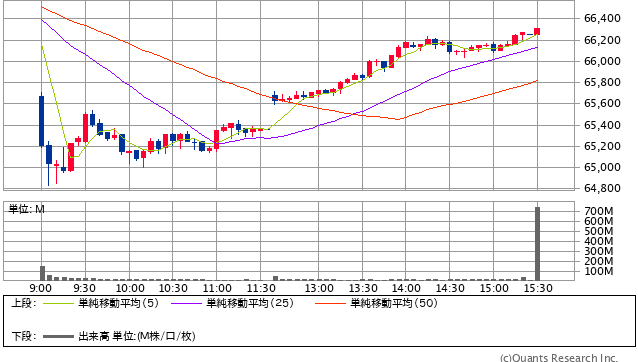The width and height of the screenshot is (638, 362).
Task: Click the 9:00 opening volume bar
Action: [42, 273]
